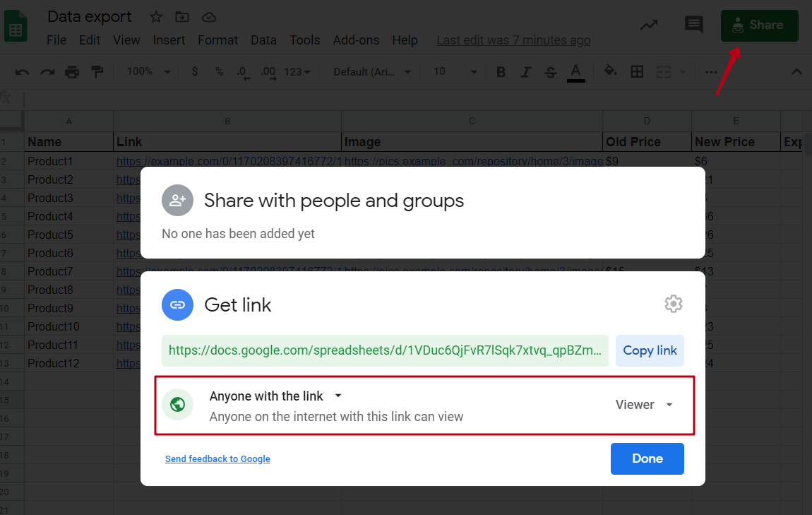Open the comment history icon
Viewport: 812px width, 515px height.
[693, 24]
